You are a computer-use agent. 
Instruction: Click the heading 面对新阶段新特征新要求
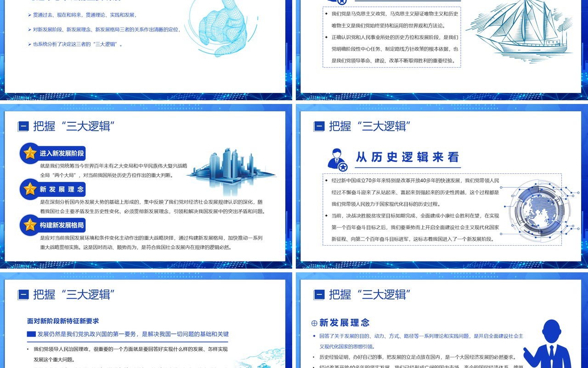(63, 321)
